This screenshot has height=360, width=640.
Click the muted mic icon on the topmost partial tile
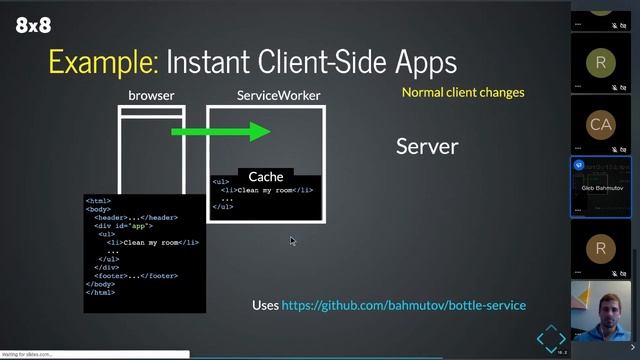point(614,26)
